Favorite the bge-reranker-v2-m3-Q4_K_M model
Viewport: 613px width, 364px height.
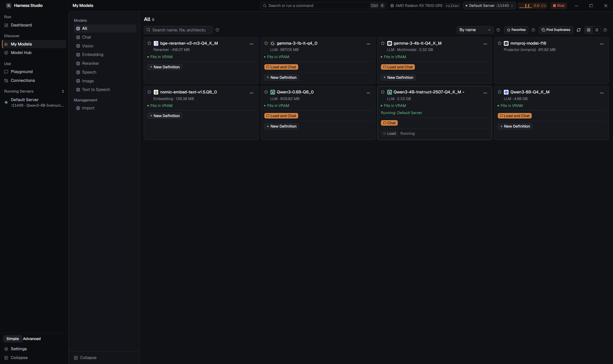click(149, 43)
